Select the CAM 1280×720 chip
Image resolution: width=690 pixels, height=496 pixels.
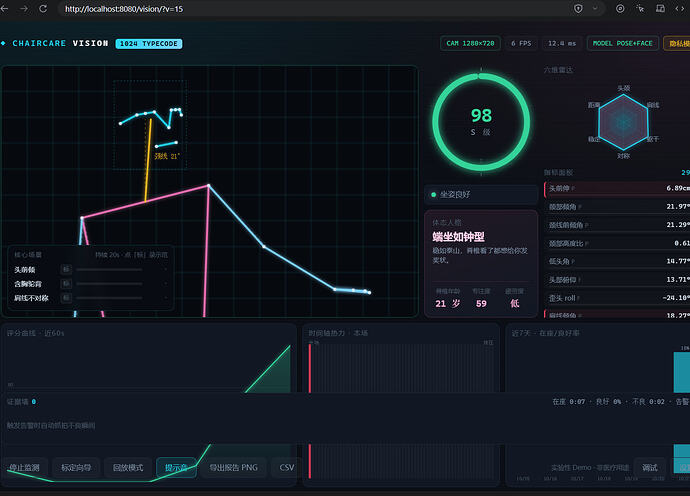pos(470,43)
